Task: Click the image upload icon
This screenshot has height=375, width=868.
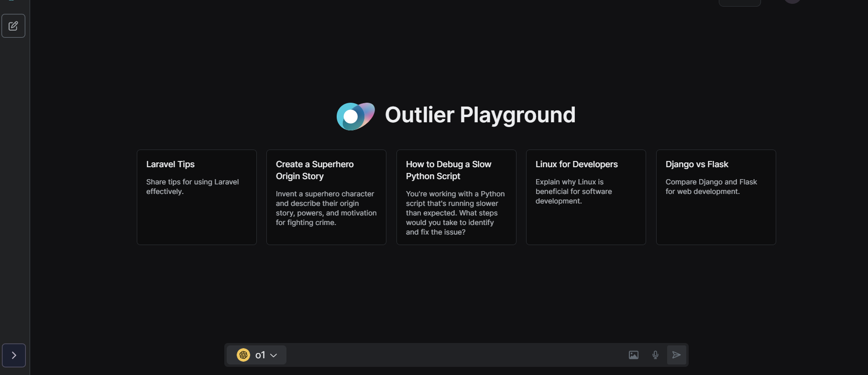Action: pos(634,355)
